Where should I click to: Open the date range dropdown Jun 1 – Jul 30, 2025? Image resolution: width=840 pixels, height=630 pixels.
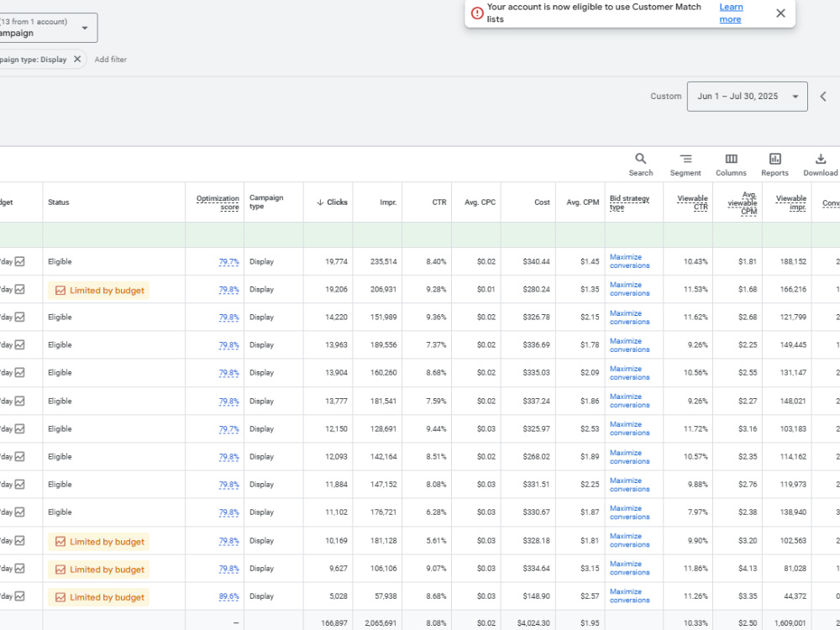pos(748,97)
